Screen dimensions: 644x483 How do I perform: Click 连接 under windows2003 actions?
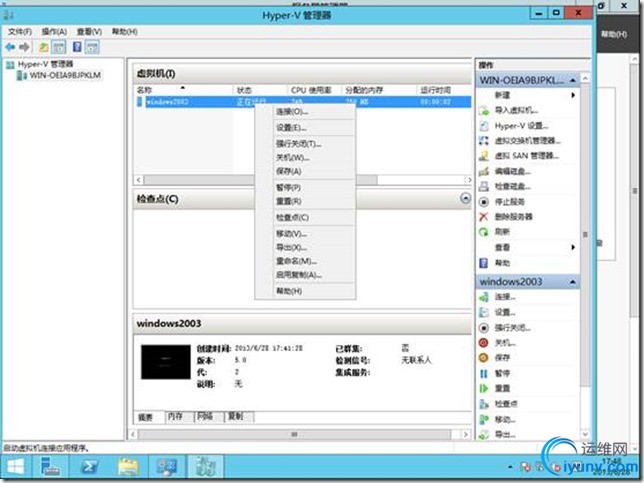pos(505,297)
